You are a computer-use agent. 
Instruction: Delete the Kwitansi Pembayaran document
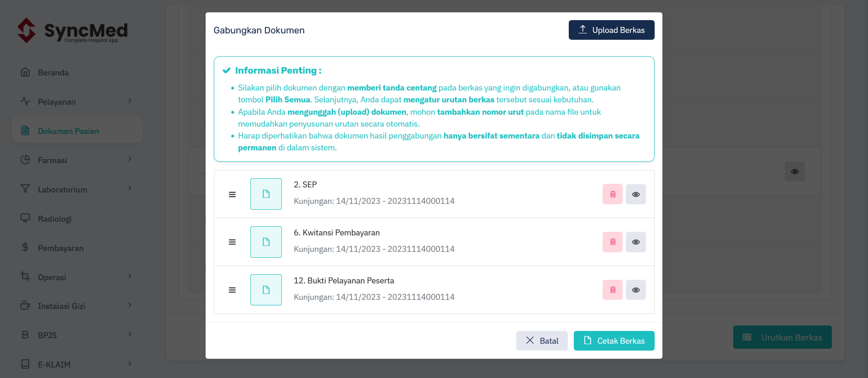[612, 242]
